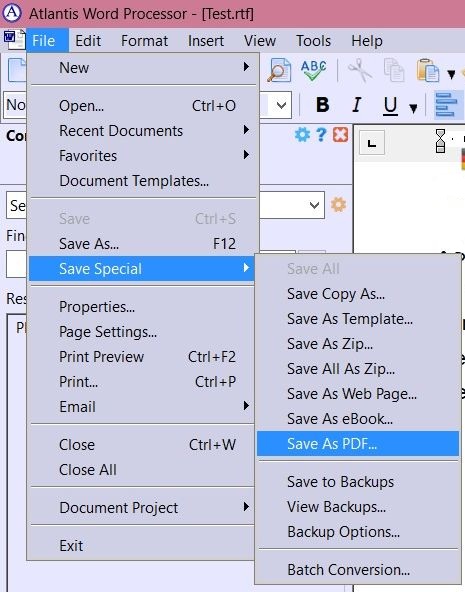Toggle Italic formatting
Screen dimensions: 465x592
[x=357, y=105]
